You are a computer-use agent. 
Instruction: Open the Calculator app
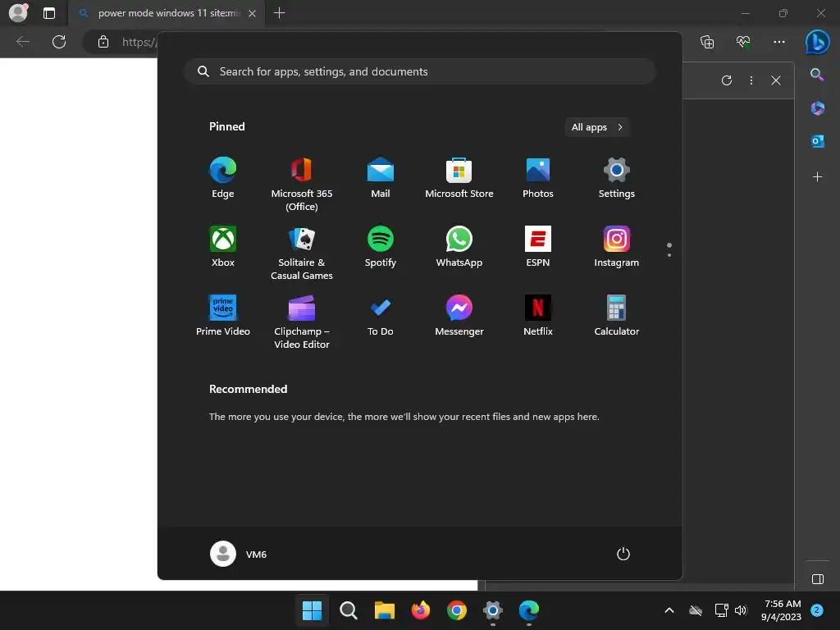617,316
